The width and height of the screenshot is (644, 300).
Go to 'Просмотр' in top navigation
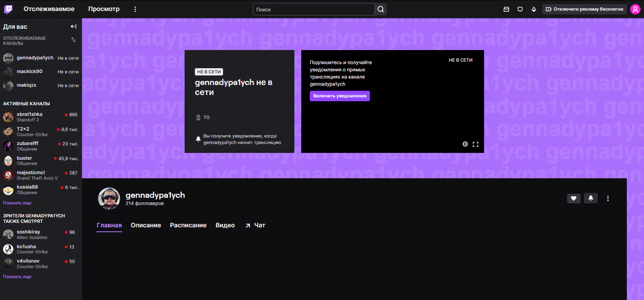point(104,9)
